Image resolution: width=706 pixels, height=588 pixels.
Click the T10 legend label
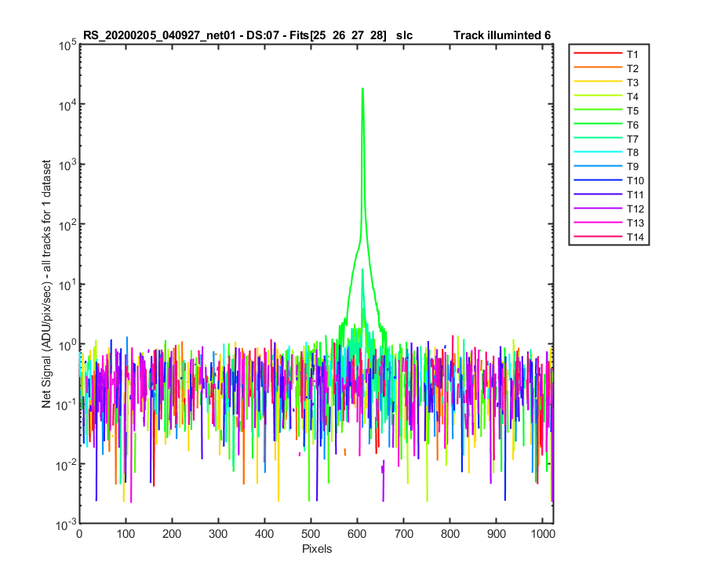[x=635, y=180]
